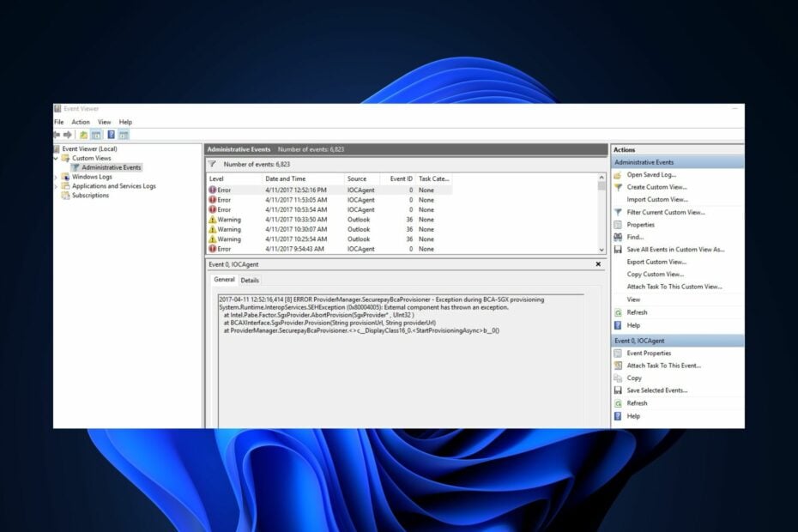Click the Open Saved Log icon
798x532 pixels.
click(620, 176)
